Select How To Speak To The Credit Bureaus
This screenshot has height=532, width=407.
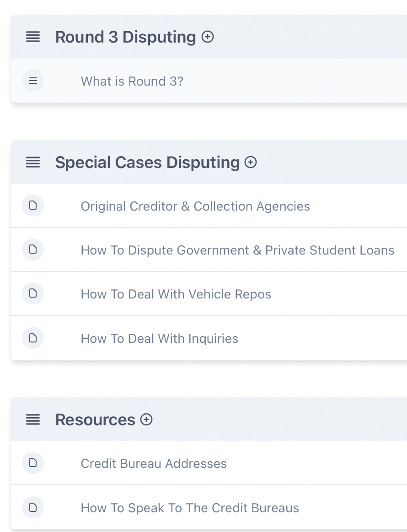(190, 508)
